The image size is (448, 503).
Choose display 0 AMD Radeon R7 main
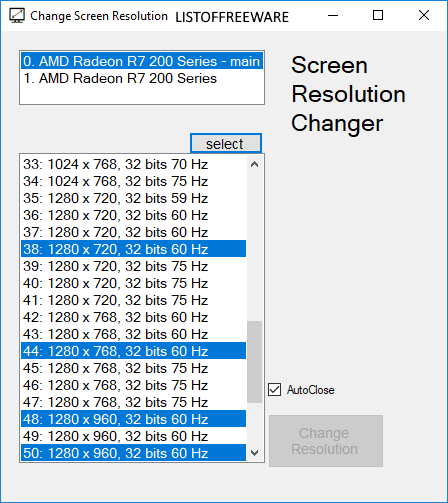142,61
